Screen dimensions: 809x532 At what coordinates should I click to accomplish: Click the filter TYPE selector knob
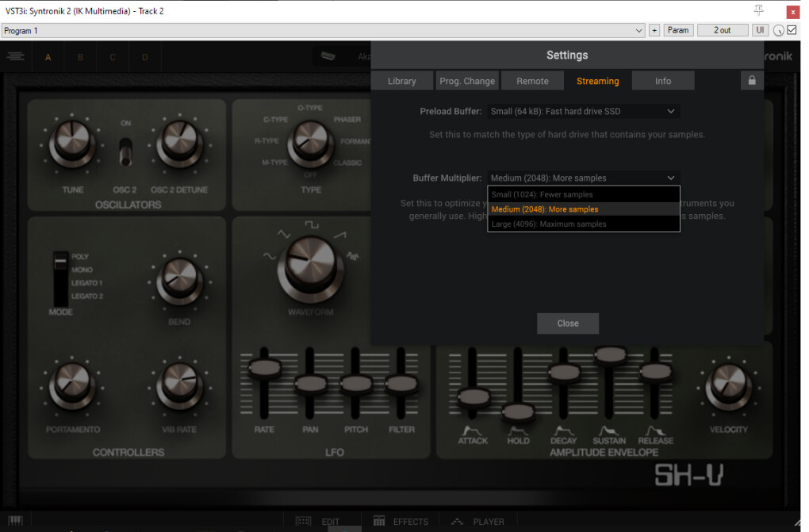(x=310, y=144)
